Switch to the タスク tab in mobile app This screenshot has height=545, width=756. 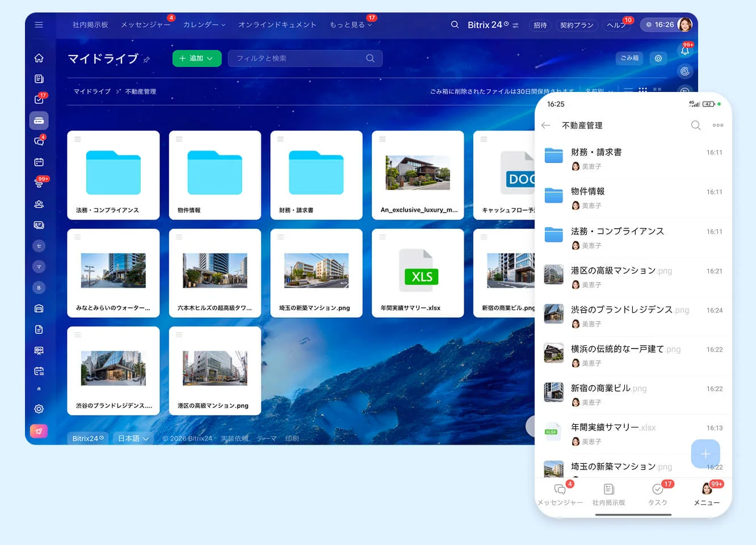(657, 494)
